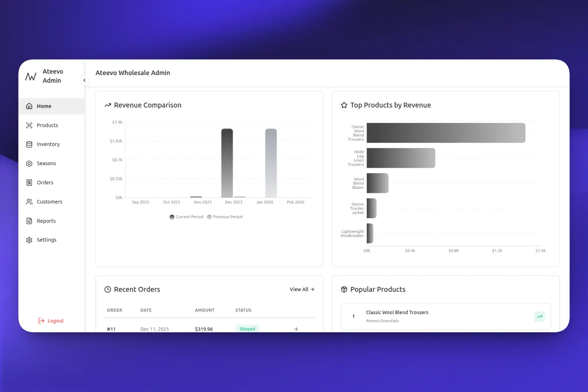The image size is (588, 392).
Task: Click the Settings gear icon
Action: [29, 240]
